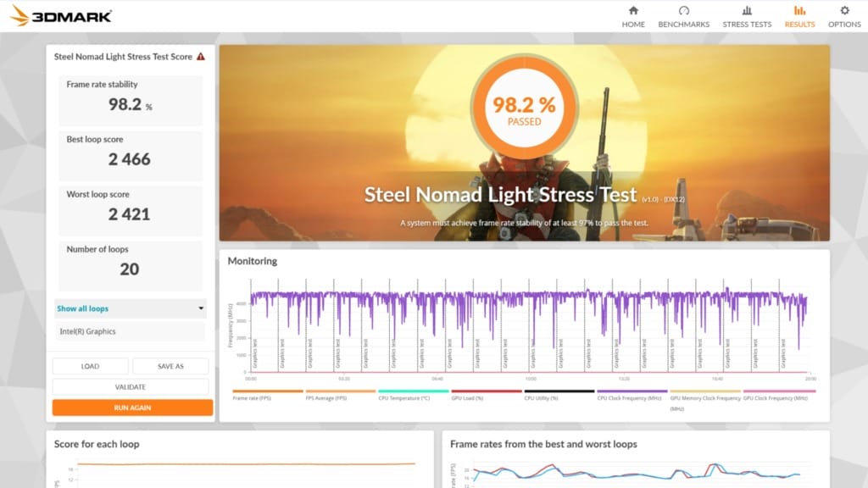Click the Steel Nomad Light Stress Test banner title
Image resolution: width=868 pixels, height=488 pixels.
tap(500, 195)
